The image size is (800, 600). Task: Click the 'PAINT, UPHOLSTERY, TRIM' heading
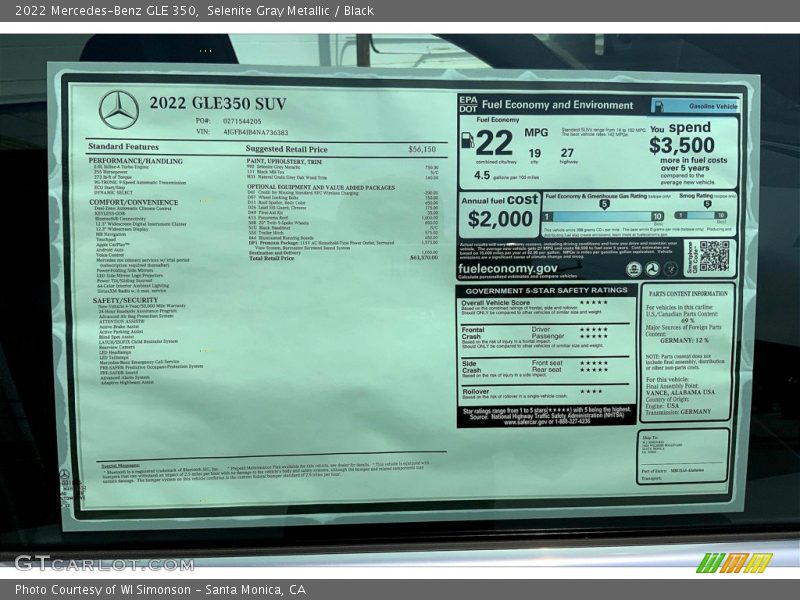click(284, 161)
